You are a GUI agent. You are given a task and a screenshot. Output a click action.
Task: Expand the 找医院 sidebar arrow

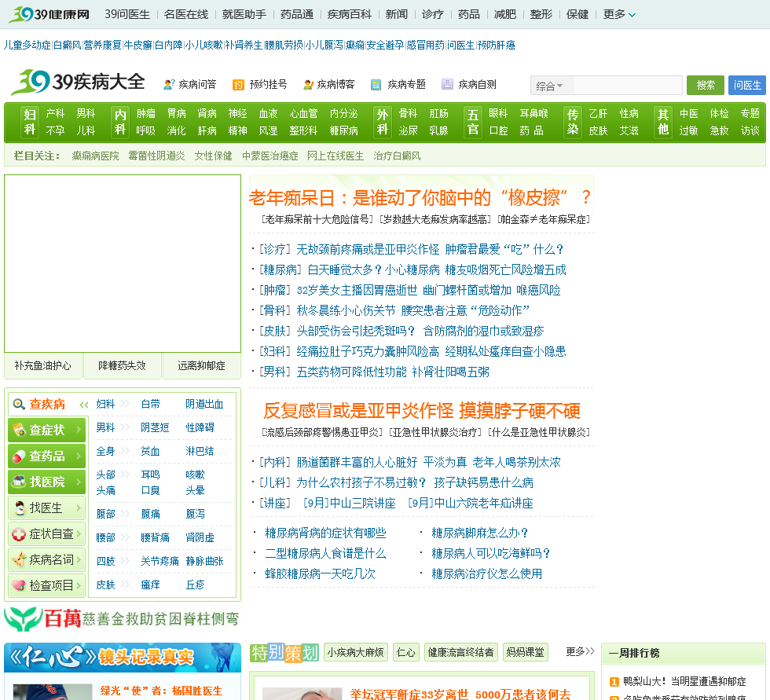pos(79,482)
